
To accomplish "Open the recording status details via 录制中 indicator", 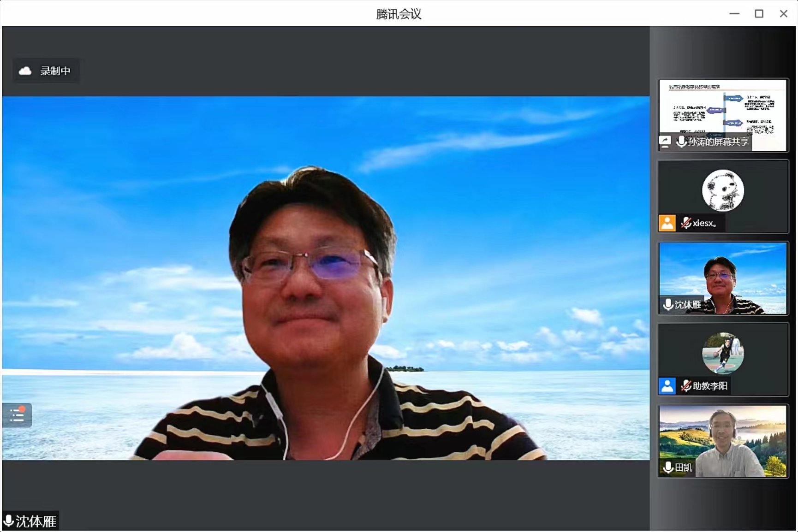I will pyautogui.click(x=46, y=71).
